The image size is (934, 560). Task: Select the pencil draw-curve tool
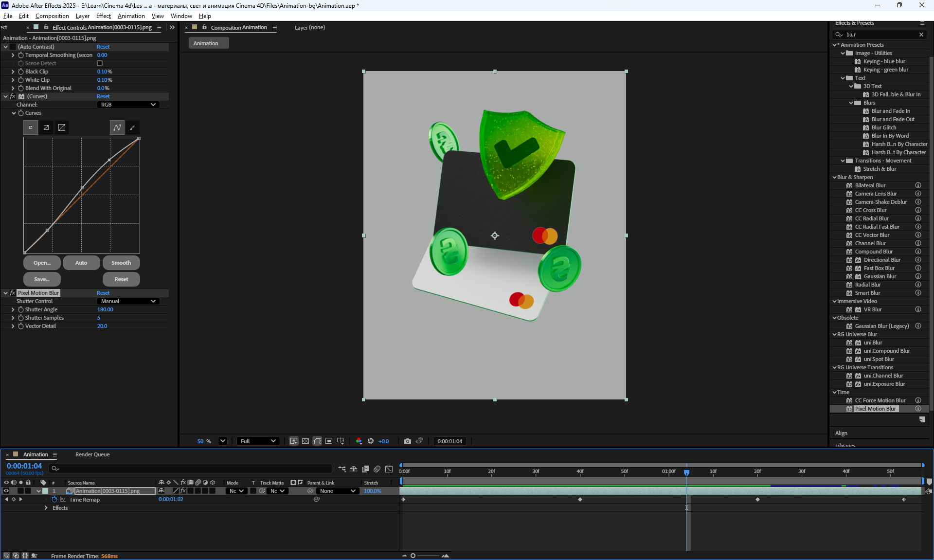[132, 127]
